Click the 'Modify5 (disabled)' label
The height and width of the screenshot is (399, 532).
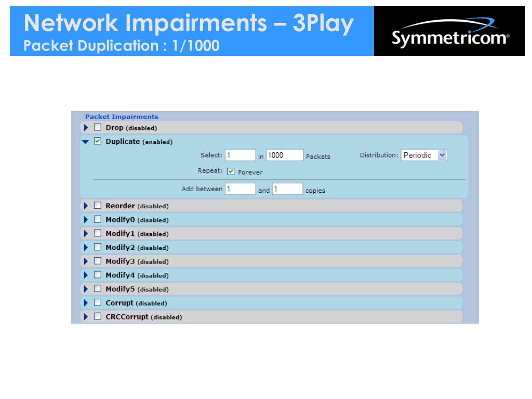click(137, 289)
